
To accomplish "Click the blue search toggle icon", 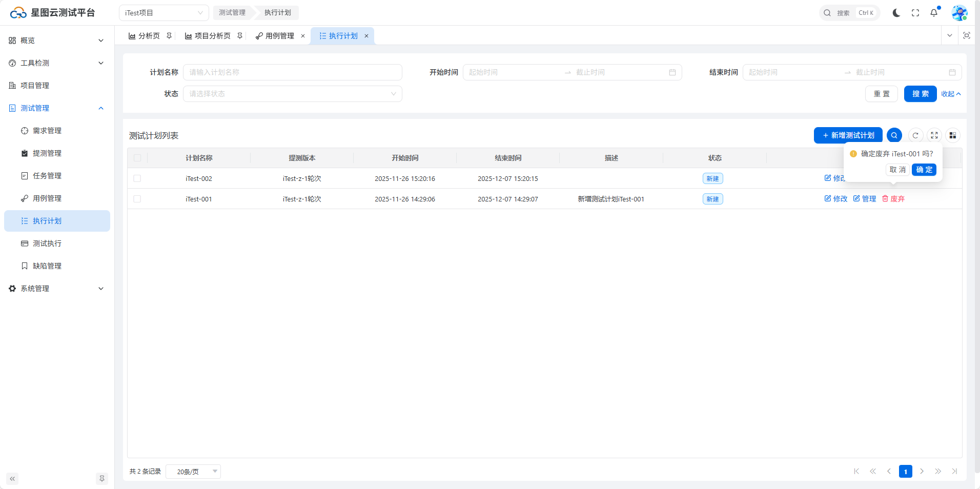I will [894, 135].
